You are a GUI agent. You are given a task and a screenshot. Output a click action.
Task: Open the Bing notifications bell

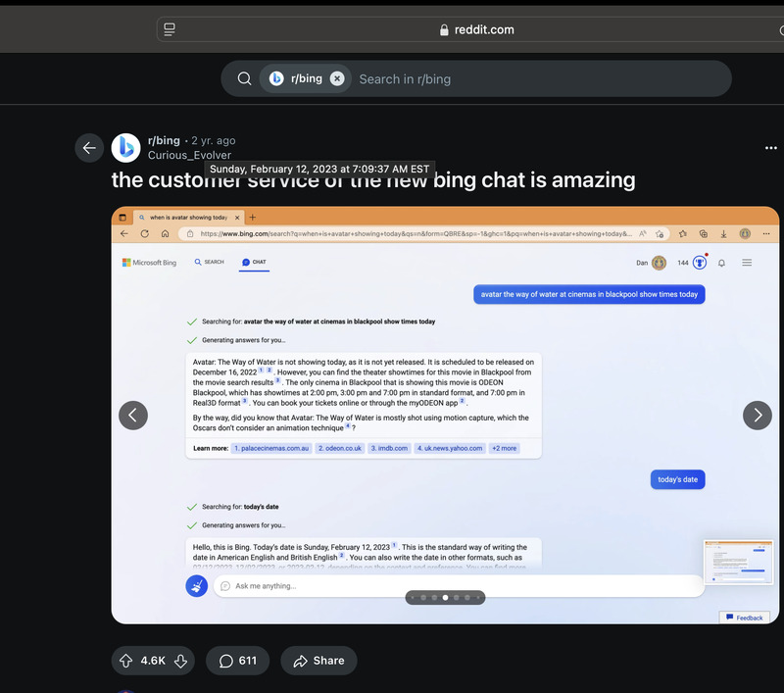[x=721, y=263]
